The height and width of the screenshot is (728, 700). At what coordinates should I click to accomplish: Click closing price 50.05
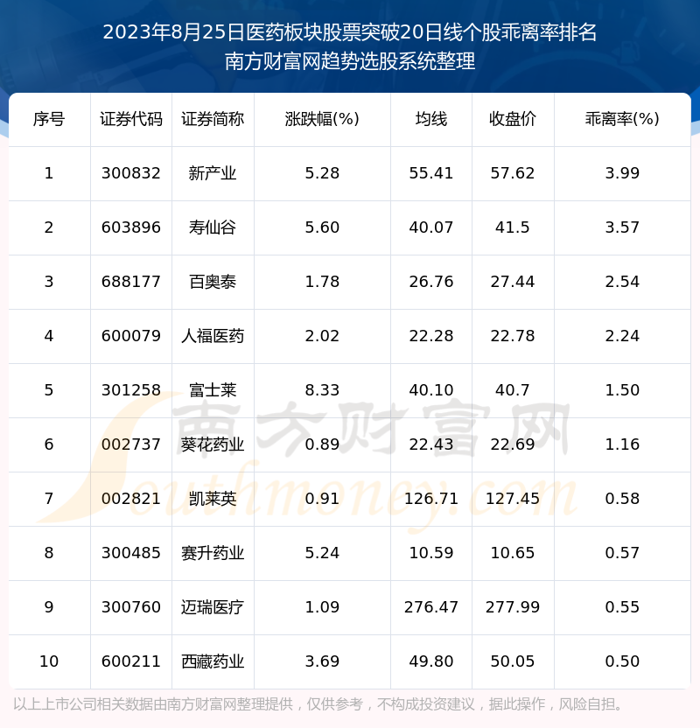point(513,661)
